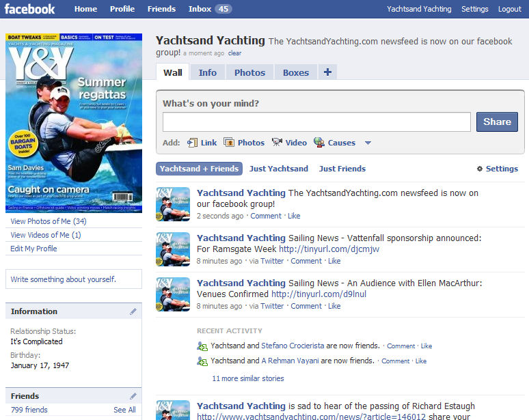Expand more attachment options dropdown arrow
Screen dimensions: 529x420
pyautogui.click(x=368, y=143)
